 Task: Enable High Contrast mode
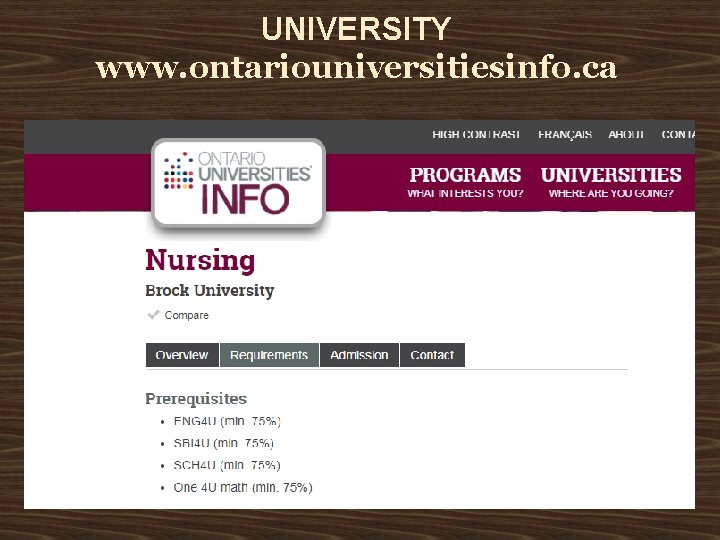click(x=476, y=134)
